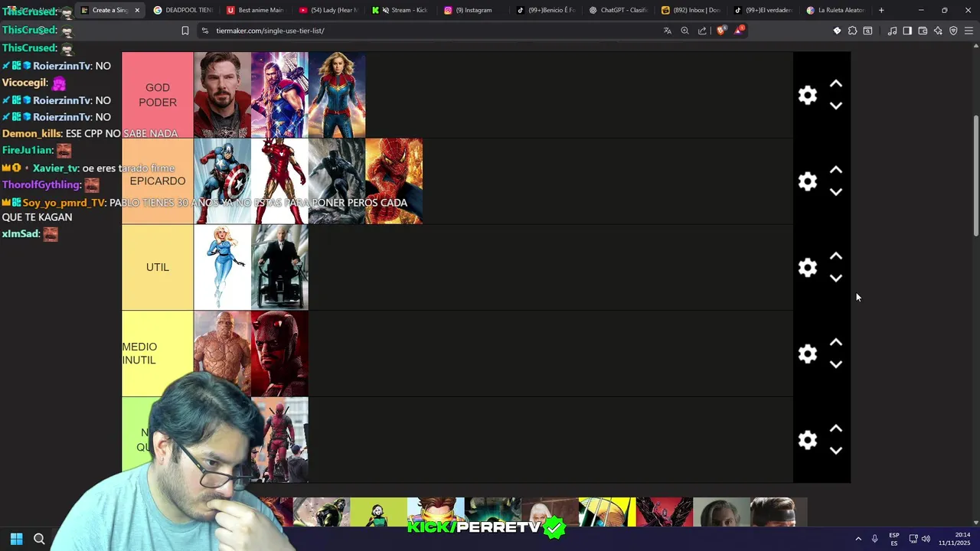The width and height of the screenshot is (980, 551).
Task: Open Leo AI sparkle icon
Action: pos(938,31)
